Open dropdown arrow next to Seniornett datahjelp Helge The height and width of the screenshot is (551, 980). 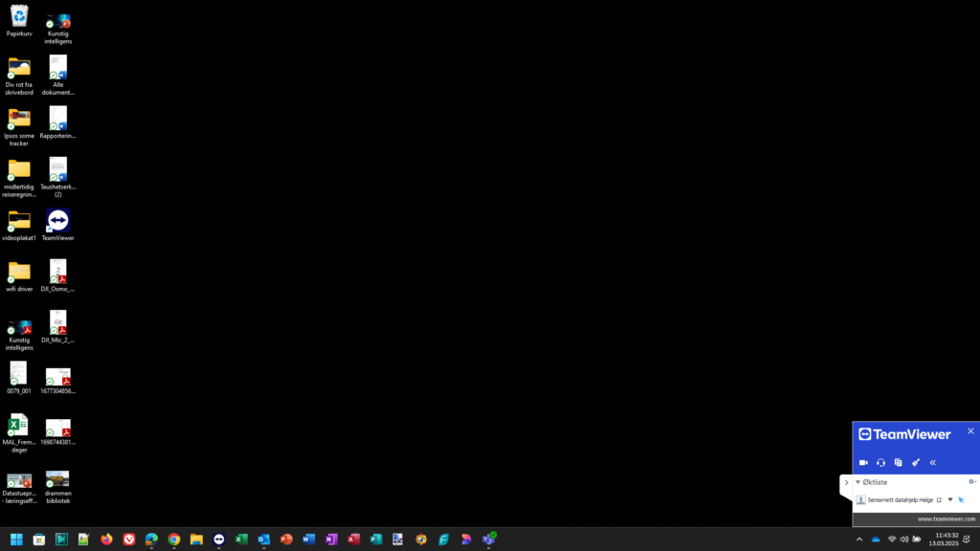[x=950, y=499]
